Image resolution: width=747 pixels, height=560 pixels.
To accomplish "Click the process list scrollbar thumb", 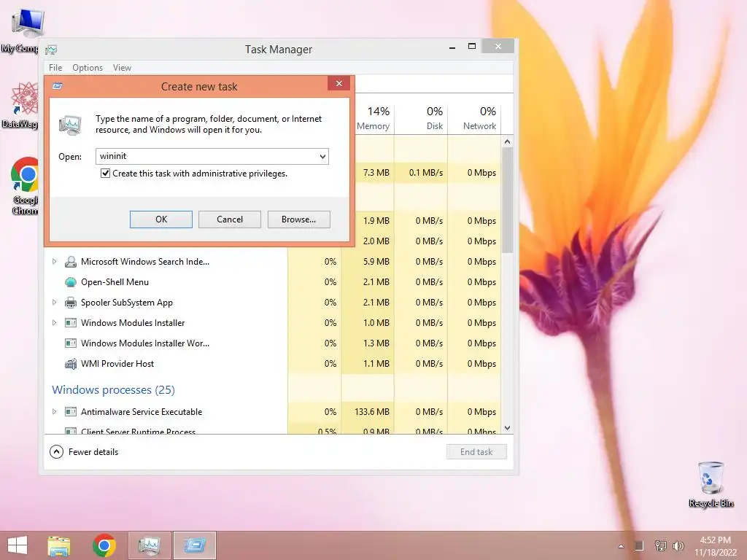I will 508,200.
